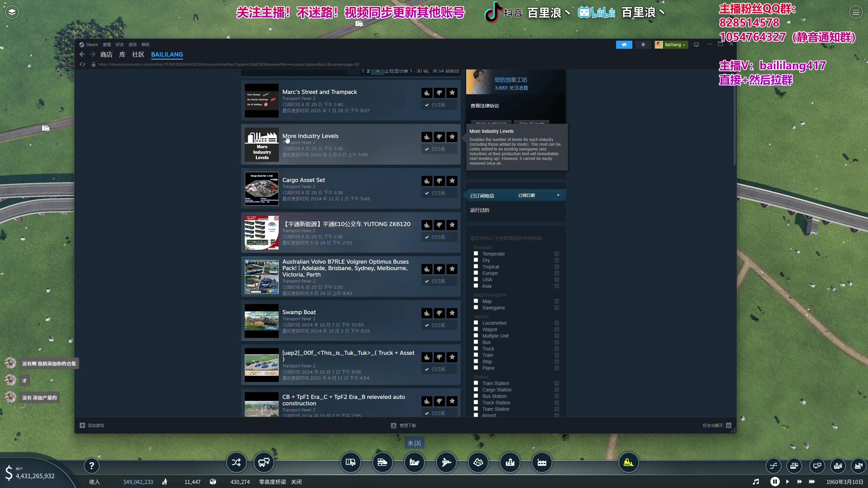The height and width of the screenshot is (488, 868).
Task: Open the 库 library tab
Action: click(122, 55)
